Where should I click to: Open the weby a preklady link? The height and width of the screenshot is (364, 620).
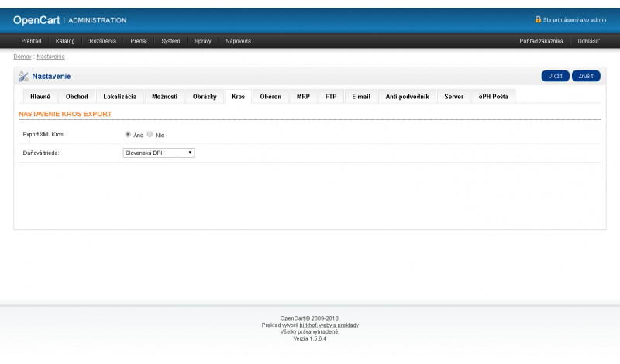tap(339, 325)
